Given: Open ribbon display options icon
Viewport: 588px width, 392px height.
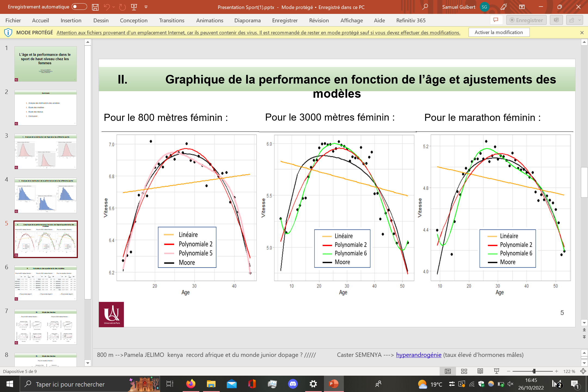Looking at the screenshot, I should coord(522,7).
